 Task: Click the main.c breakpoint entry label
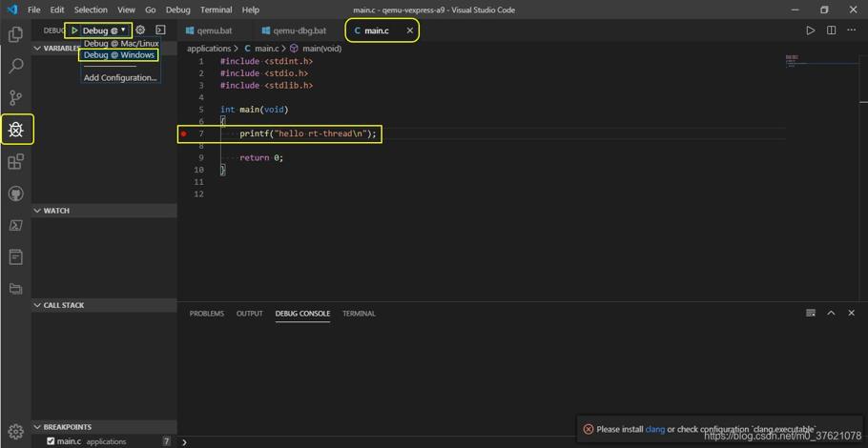[x=70, y=441]
